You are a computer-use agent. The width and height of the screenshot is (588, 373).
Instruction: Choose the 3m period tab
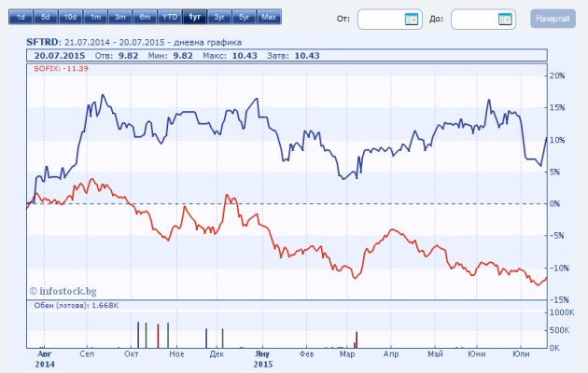[120, 17]
